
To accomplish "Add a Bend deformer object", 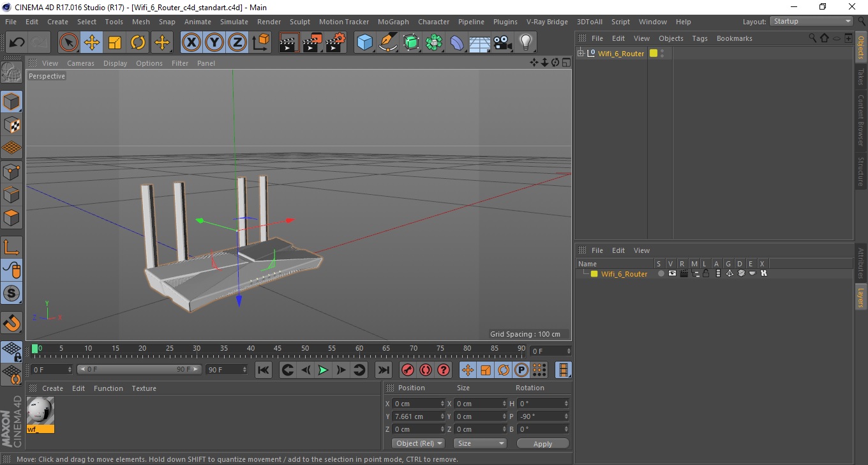I will pyautogui.click(x=457, y=43).
